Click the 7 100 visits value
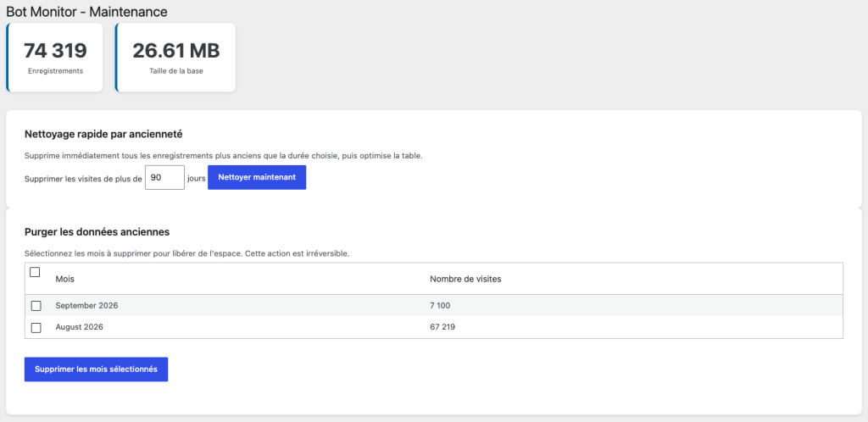 click(x=441, y=305)
